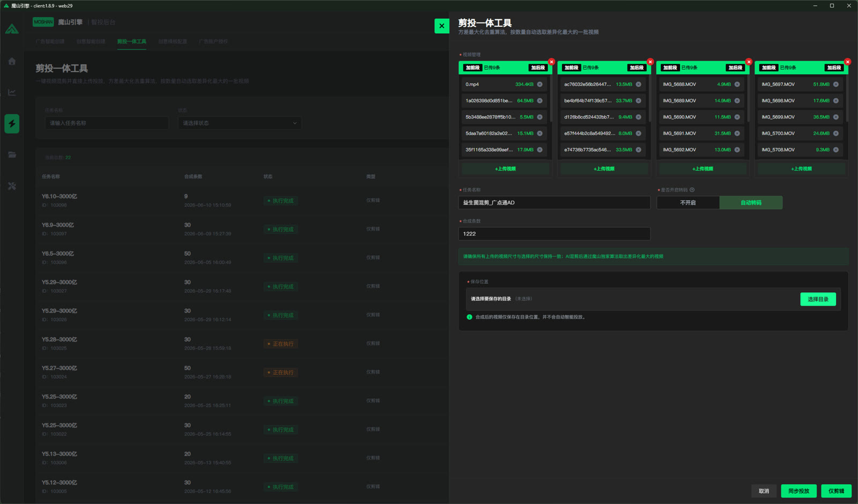Remove the 64.5MB file from the list
858x504 pixels.
539,101
